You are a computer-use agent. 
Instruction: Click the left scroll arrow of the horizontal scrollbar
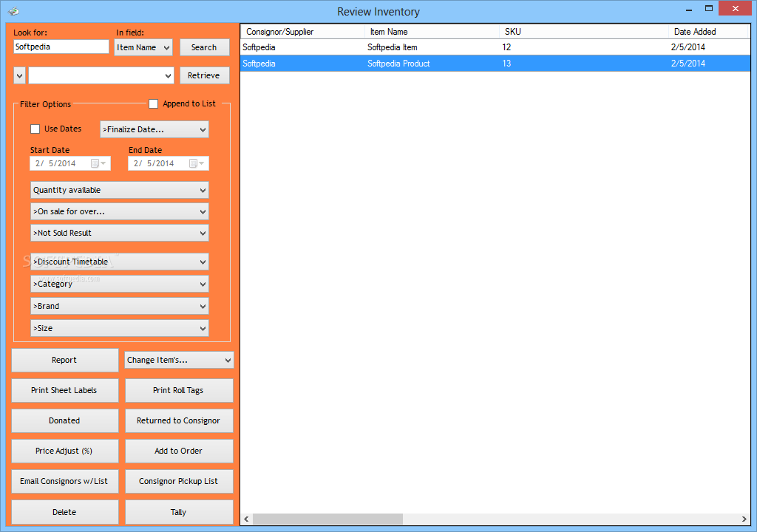246,519
